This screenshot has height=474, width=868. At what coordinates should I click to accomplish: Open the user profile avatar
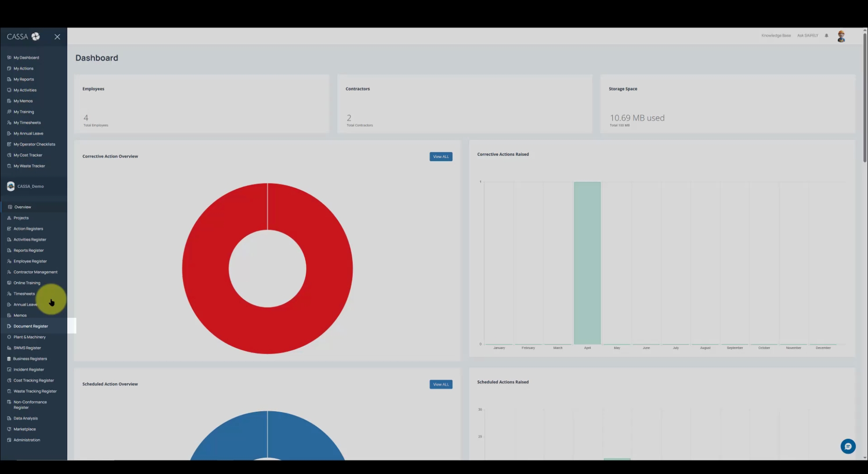tap(841, 36)
